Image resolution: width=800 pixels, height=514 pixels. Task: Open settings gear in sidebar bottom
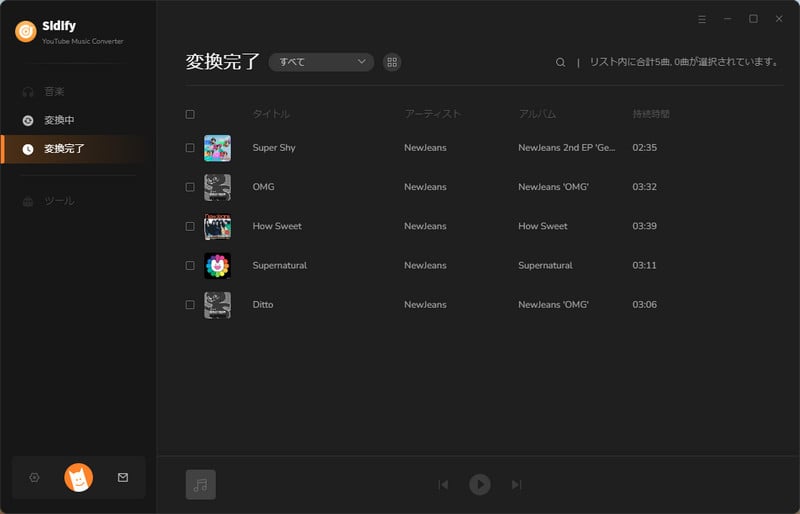(34, 477)
